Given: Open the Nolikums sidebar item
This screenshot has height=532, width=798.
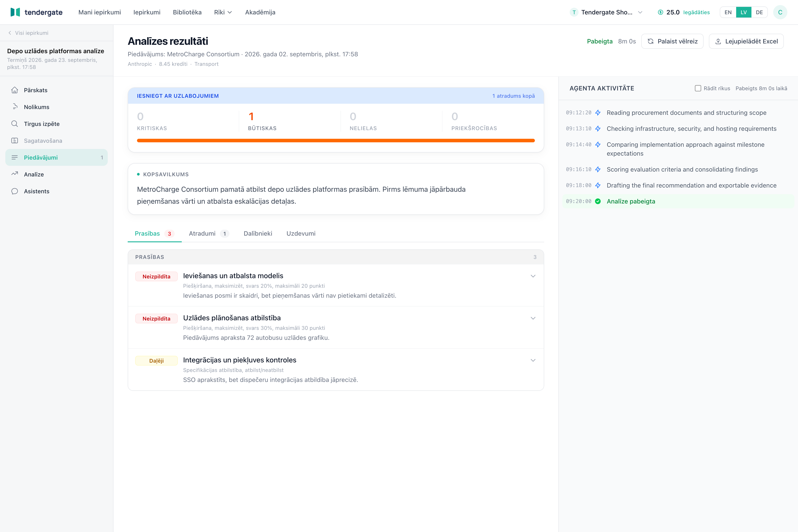Looking at the screenshot, I should (x=57, y=107).
